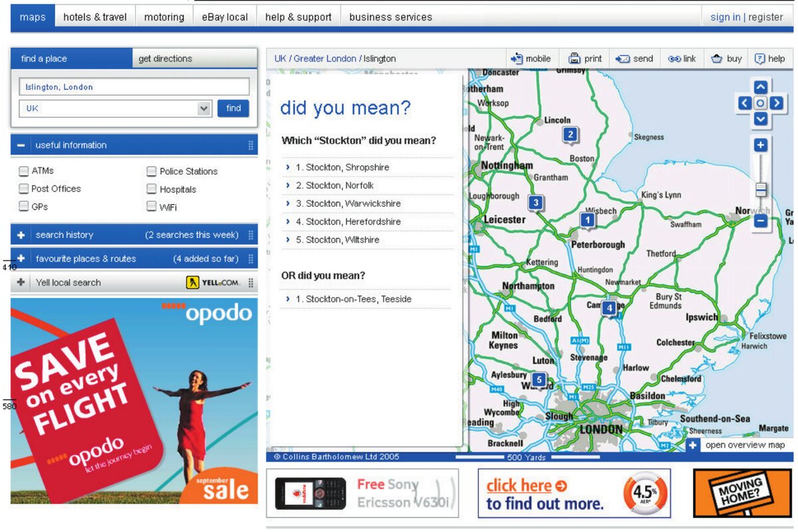The width and height of the screenshot is (798, 532).
Task: Enable the GPs checkbox
Action: coord(24,207)
